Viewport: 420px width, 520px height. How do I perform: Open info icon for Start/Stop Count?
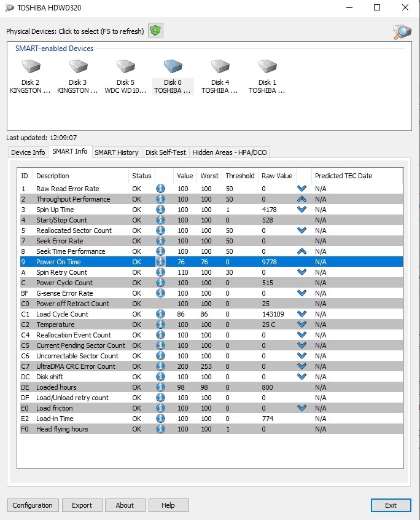tap(160, 220)
